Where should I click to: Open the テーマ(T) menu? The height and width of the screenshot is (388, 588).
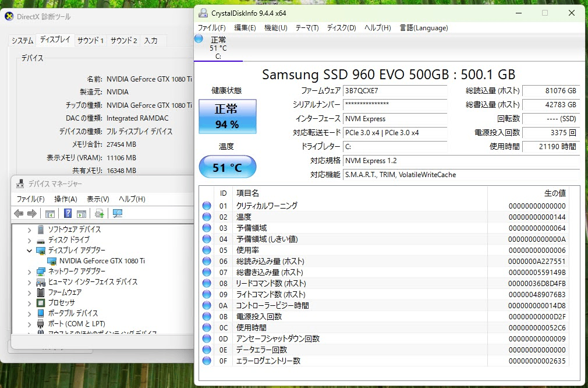[307, 28]
